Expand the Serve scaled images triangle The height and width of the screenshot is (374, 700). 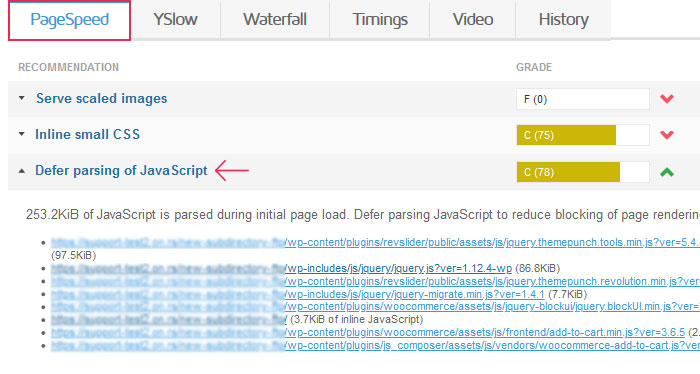21,98
